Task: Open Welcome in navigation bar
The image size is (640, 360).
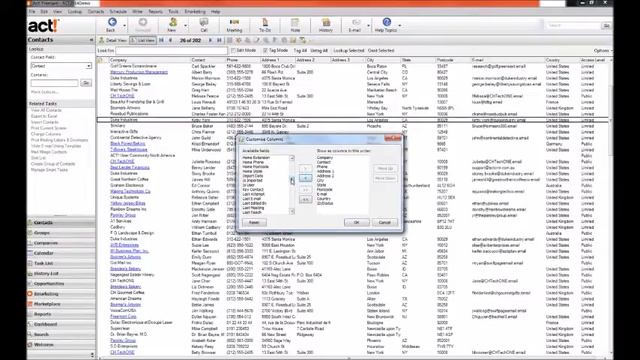Action: pos(61,345)
